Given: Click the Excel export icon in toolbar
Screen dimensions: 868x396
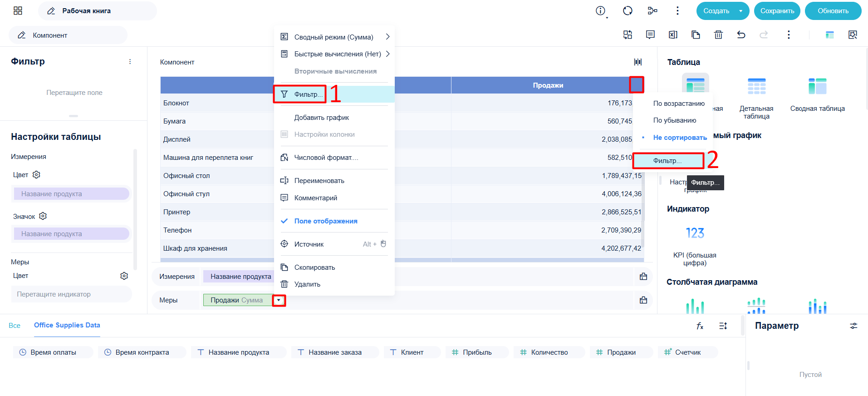Looking at the screenshot, I should 673,35.
